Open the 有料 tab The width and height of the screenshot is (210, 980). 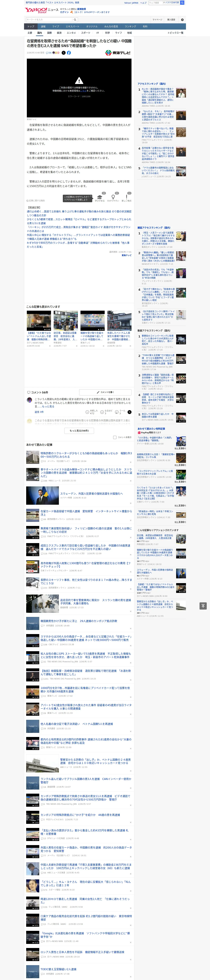click(145, 27)
